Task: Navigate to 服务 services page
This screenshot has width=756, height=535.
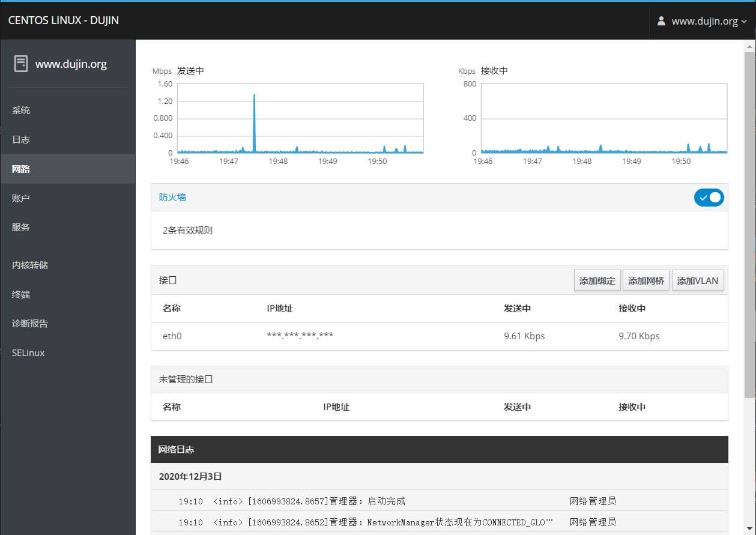Action: pos(21,228)
